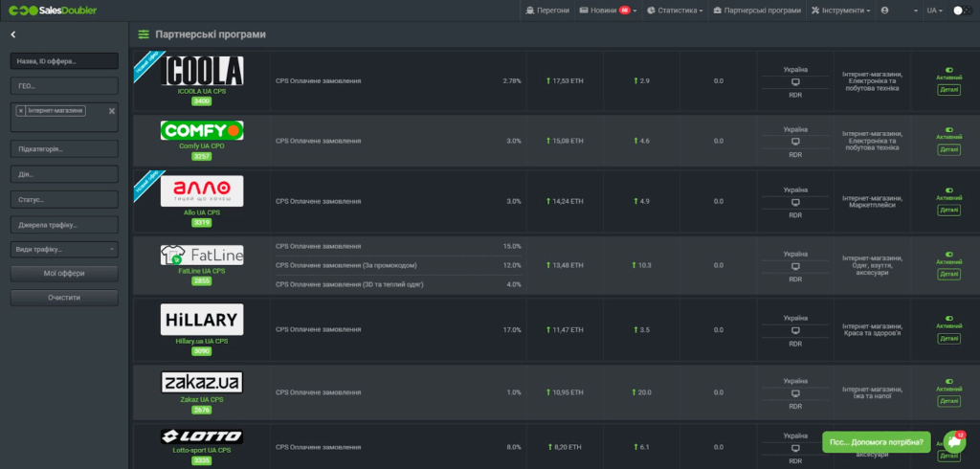Remove the Інтернет-магазини tag with small x

pyautogui.click(x=21, y=111)
